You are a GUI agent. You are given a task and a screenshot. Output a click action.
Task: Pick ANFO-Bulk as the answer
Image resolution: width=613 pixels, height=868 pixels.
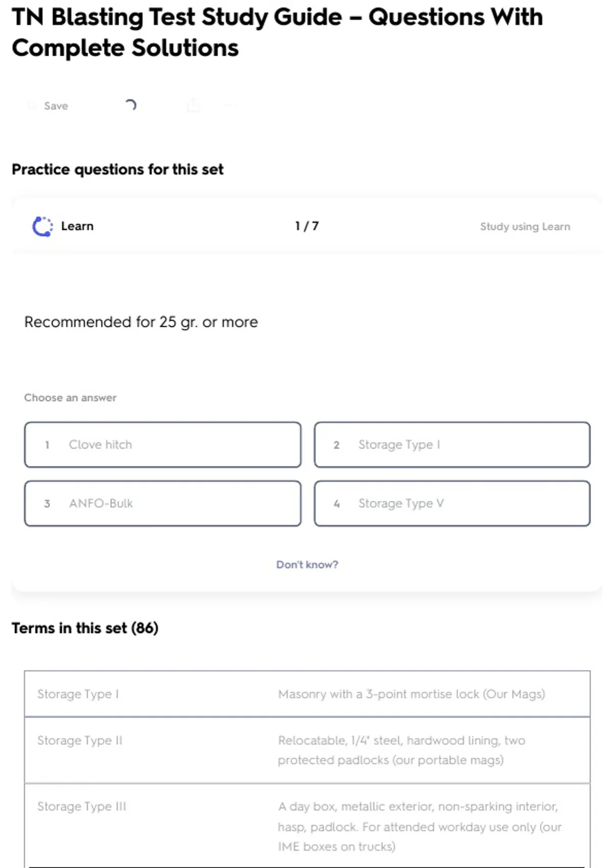click(x=162, y=503)
